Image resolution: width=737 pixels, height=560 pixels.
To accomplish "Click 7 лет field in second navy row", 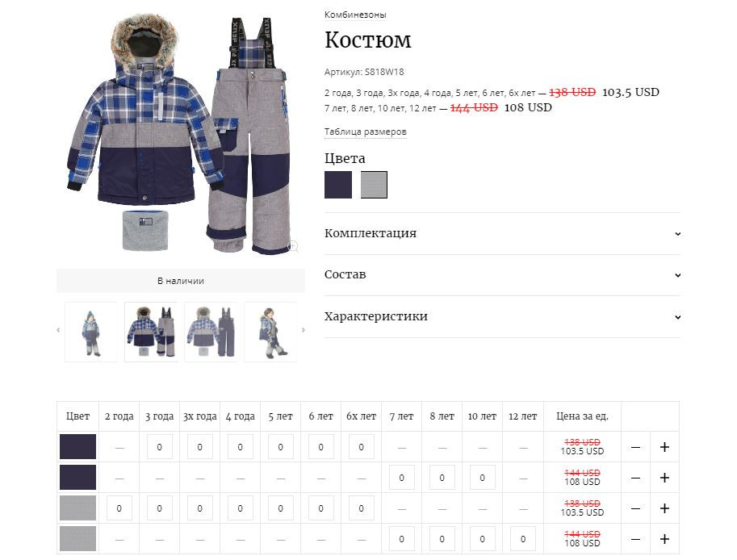I will [401, 478].
